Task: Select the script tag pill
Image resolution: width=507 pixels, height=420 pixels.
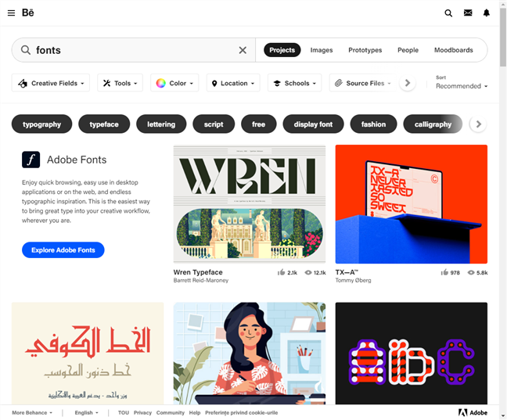Action: point(214,124)
